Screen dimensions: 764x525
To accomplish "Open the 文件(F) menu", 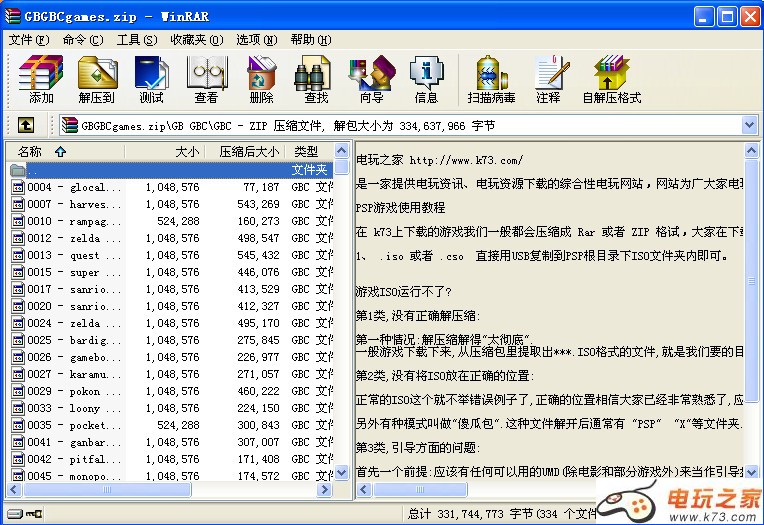I will pos(28,40).
